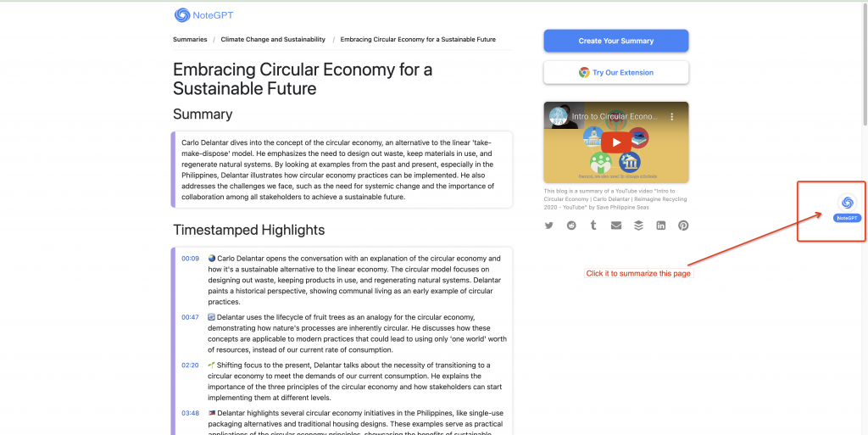This screenshot has height=435, width=868.
Task: Jump to the 00:47 highlight timestamp
Action: (x=190, y=317)
